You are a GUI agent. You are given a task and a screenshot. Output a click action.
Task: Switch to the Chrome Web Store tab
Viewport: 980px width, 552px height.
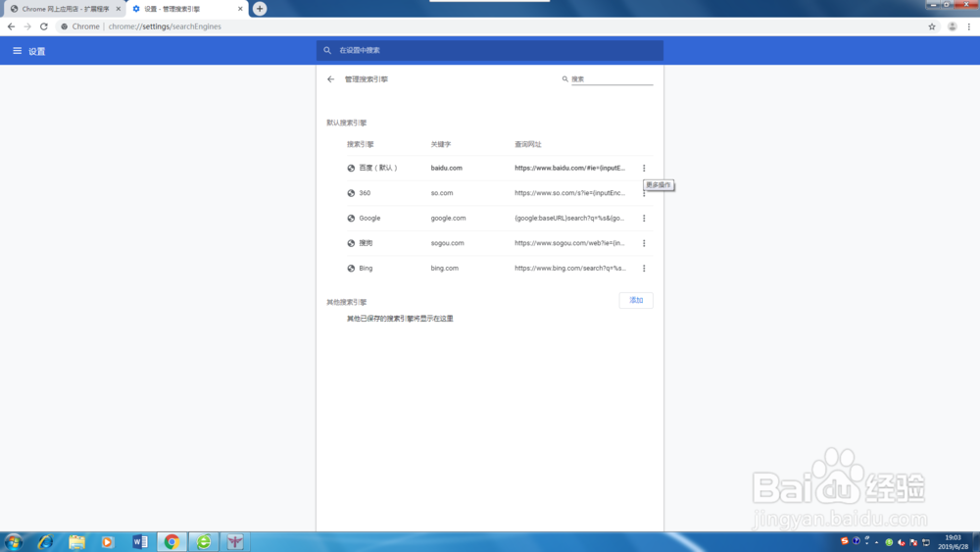[65, 9]
